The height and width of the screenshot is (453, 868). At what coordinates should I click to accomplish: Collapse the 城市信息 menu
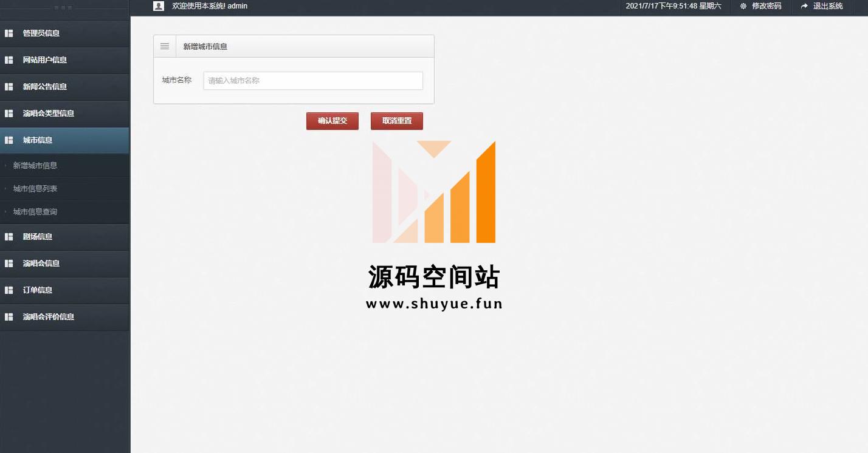pos(64,140)
